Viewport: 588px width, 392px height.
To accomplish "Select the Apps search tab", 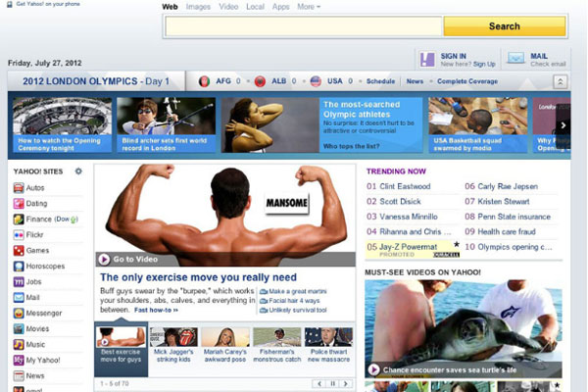I will pyautogui.click(x=280, y=7).
